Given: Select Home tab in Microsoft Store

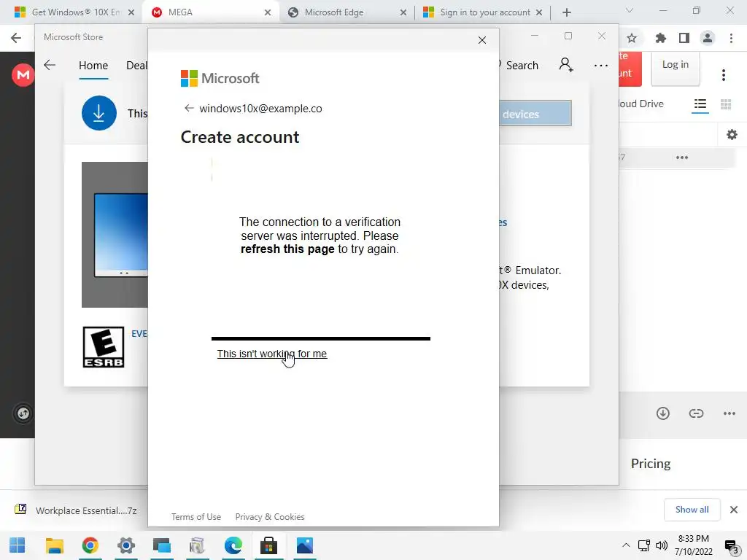Looking at the screenshot, I should click(93, 65).
